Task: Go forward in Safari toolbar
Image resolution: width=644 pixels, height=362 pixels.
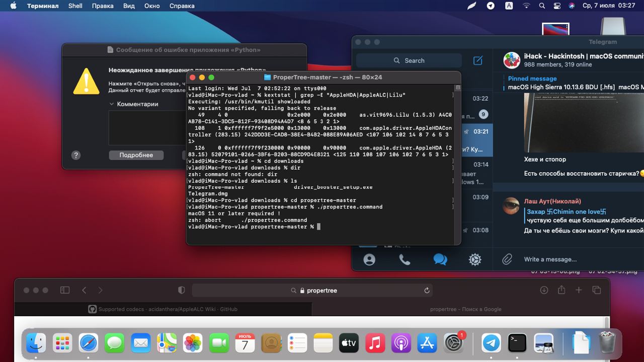Action: (x=100, y=290)
